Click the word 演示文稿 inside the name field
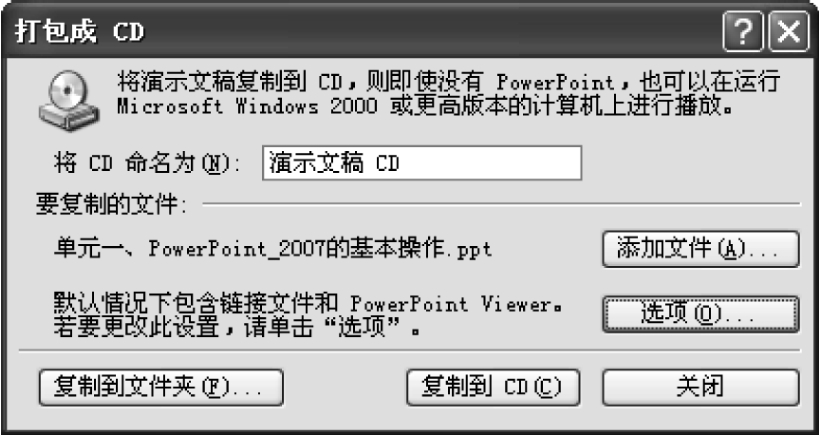819x435 pixels. coord(316,164)
